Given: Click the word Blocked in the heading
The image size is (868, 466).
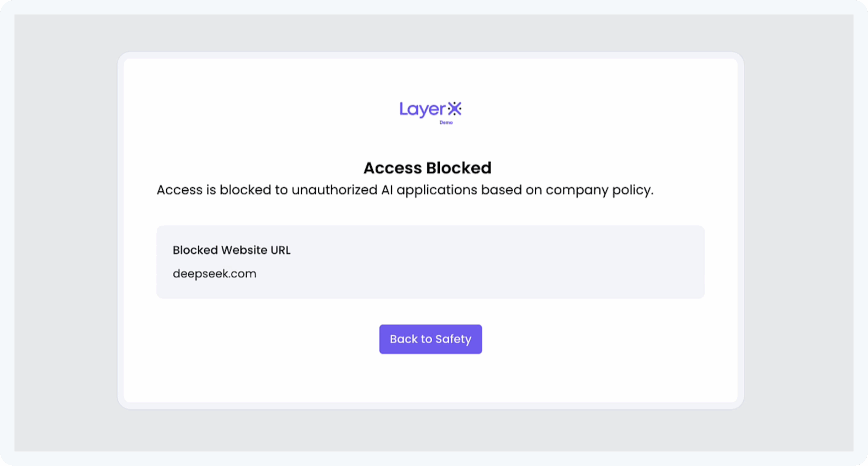Looking at the screenshot, I should 458,168.
